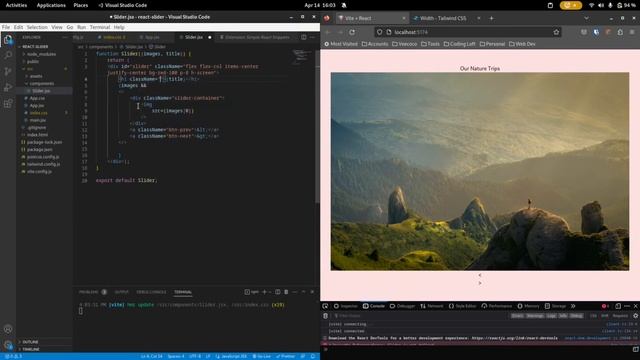The width and height of the screenshot is (640, 360).
Task: Collapse the src folder
Action: click(x=30, y=69)
